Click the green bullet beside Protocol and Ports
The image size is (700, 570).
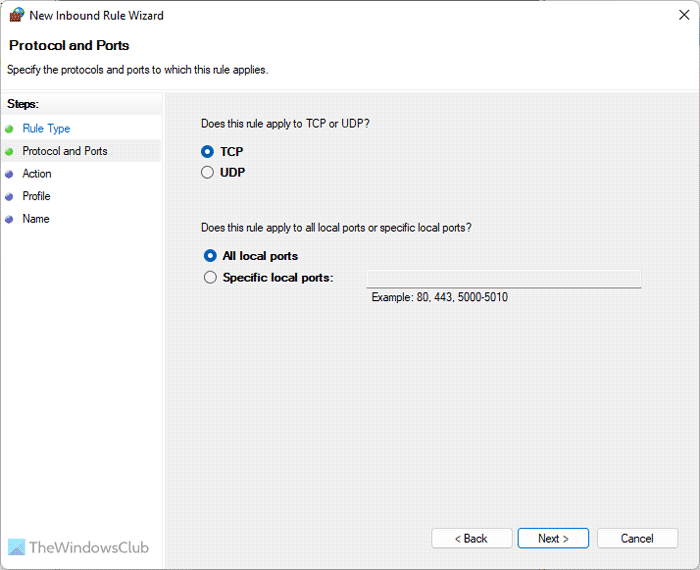[9, 151]
